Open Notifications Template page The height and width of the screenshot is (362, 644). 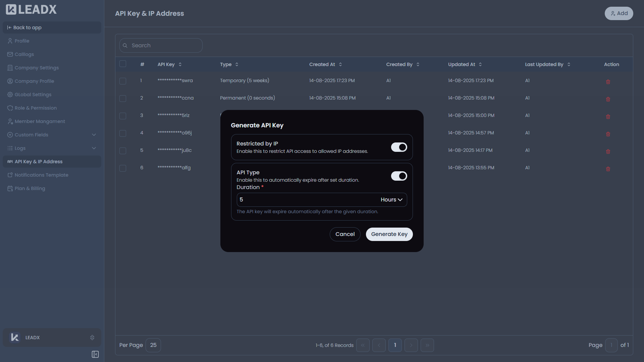point(41,175)
